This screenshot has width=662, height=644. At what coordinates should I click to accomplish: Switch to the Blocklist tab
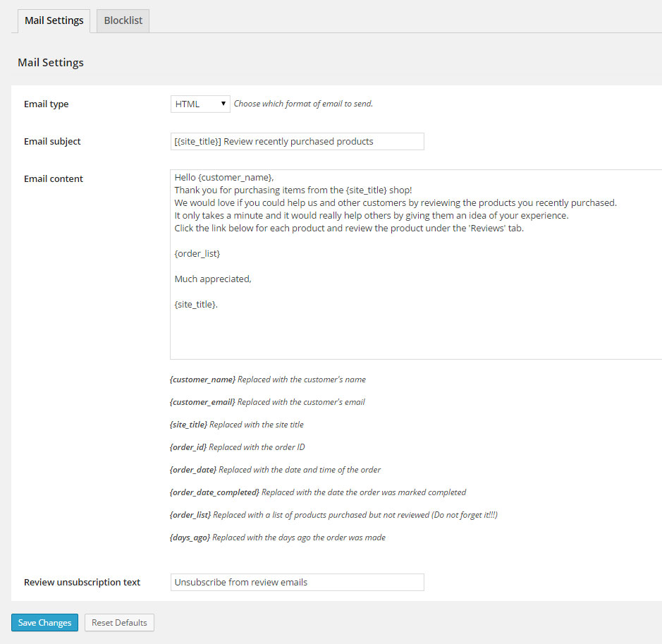click(123, 20)
